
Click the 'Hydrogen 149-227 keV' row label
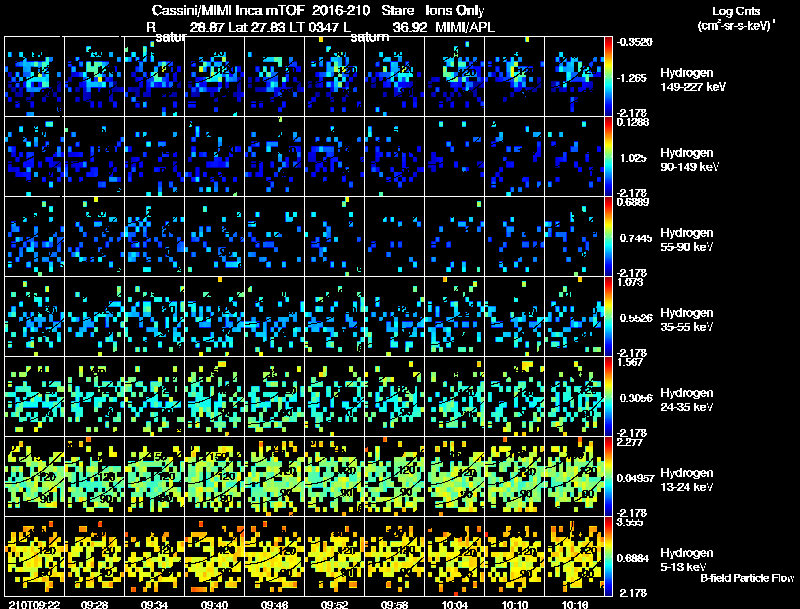(x=692, y=80)
